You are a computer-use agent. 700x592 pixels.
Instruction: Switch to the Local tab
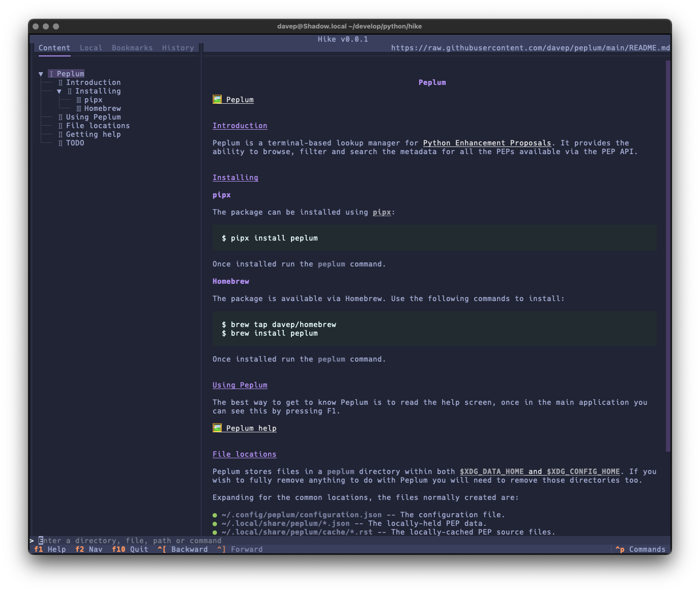(x=91, y=48)
